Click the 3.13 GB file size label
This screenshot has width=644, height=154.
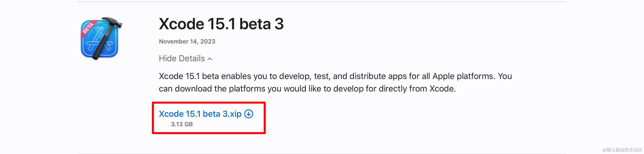(182, 124)
